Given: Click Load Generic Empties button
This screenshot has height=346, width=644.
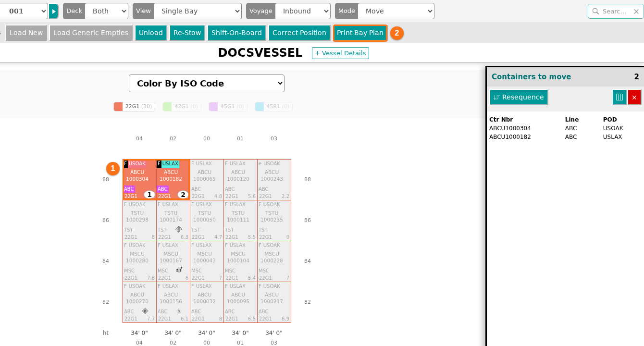Looking at the screenshot, I should point(91,33).
